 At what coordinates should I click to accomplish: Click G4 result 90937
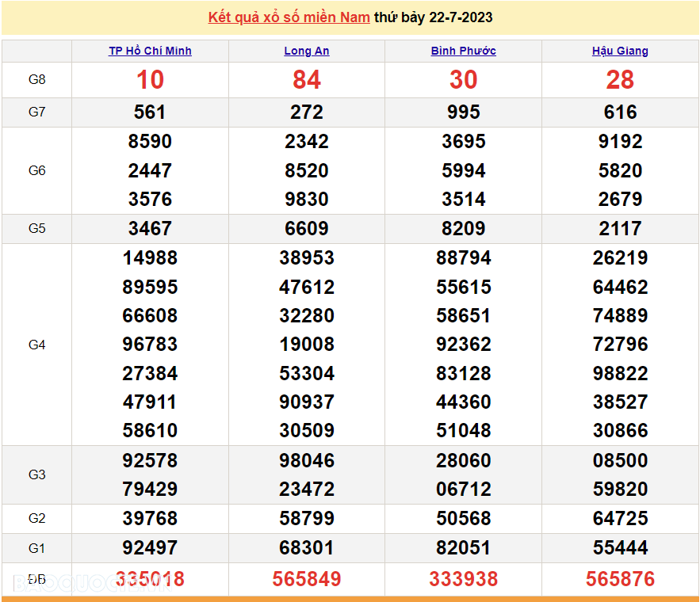[307, 402]
